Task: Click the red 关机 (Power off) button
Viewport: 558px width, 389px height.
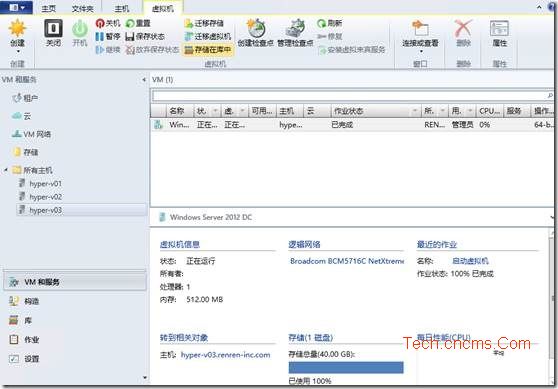Action: click(x=108, y=23)
